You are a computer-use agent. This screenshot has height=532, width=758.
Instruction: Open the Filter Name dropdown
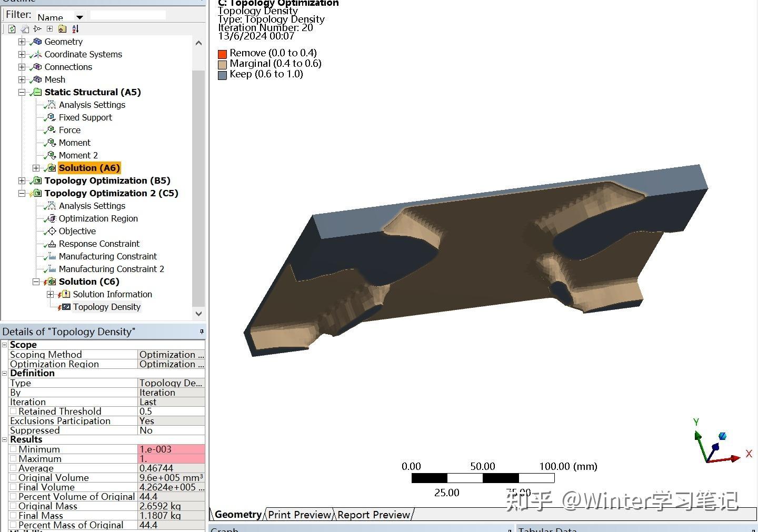(x=79, y=17)
